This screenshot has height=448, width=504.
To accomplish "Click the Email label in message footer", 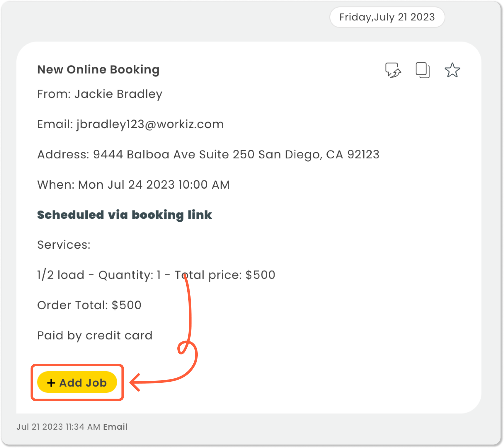I will pyautogui.click(x=115, y=427).
